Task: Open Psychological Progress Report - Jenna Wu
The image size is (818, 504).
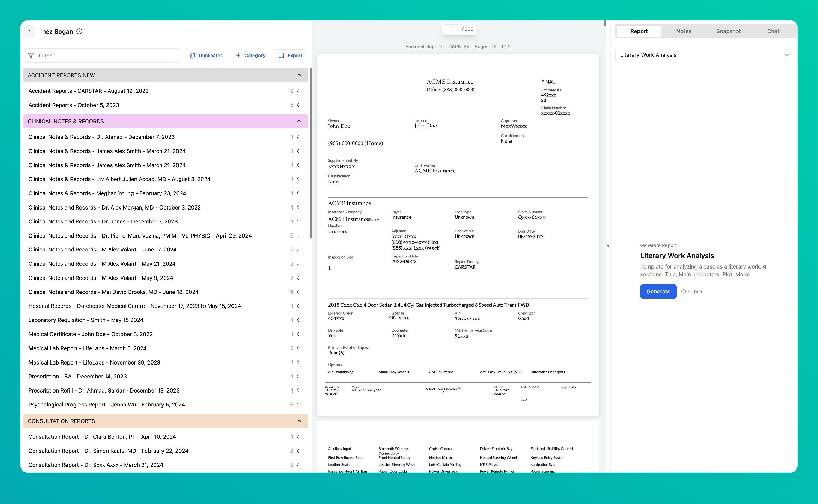Action: (106, 405)
